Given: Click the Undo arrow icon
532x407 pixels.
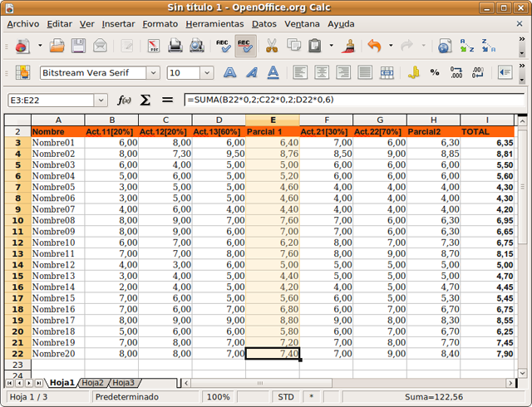Looking at the screenshot, I should coord(374,46).
